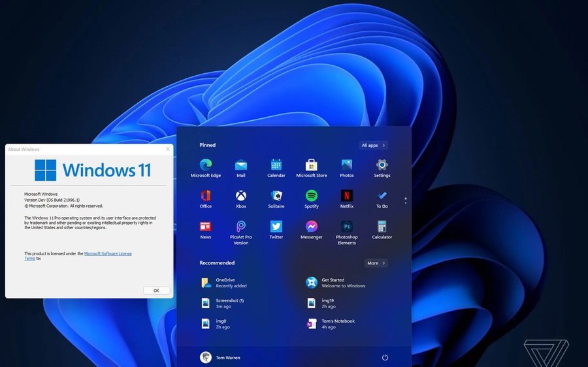588x367 pixels.
Task: Open Get Started recommended item
Action: tap(335, 283)
